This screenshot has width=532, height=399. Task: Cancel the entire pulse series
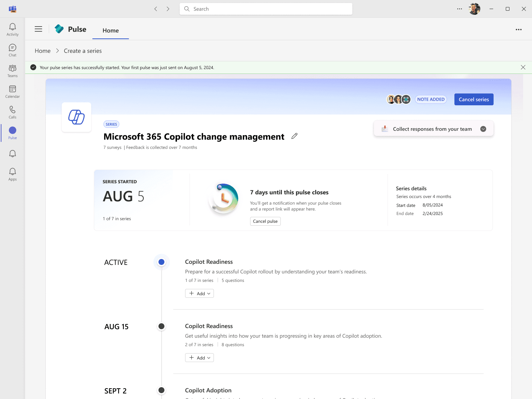(x=474, y=99)
